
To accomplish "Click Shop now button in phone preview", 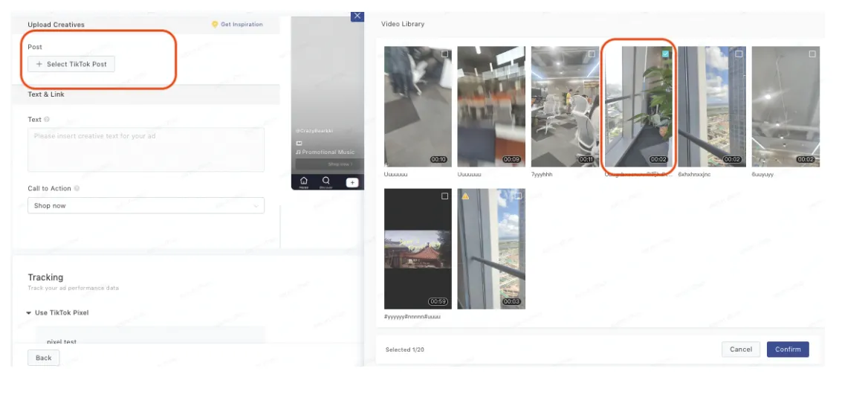I will [x=329, y=164].
